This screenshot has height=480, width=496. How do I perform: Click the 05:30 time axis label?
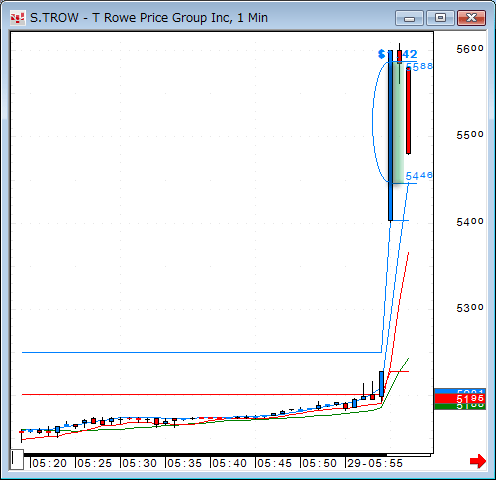coord(139,463)
